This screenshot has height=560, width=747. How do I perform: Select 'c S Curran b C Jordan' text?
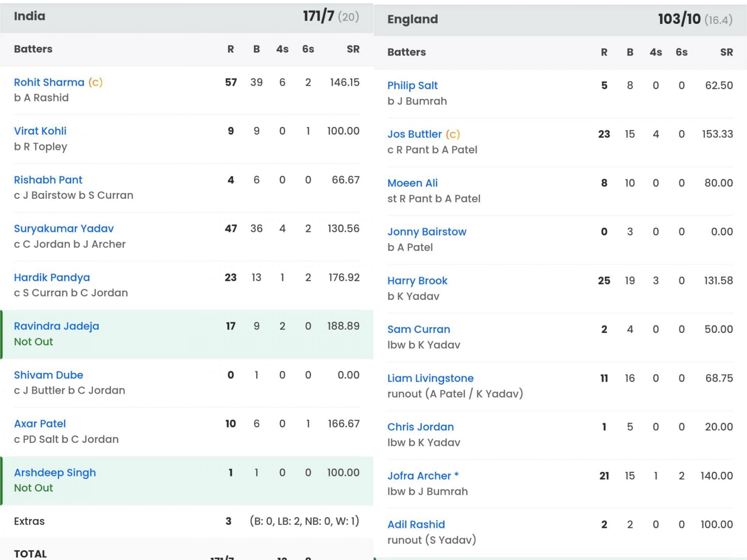pyautogui.click(x=71, y=293)
